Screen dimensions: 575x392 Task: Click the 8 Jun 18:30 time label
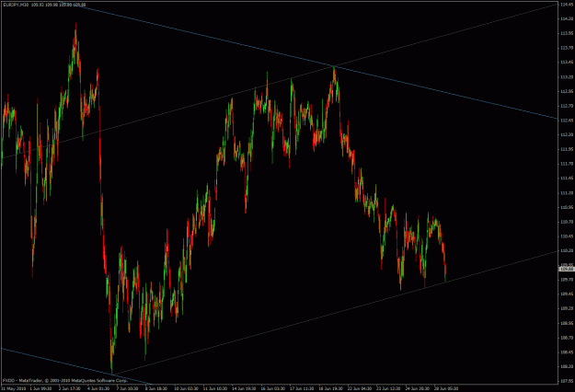156,388
